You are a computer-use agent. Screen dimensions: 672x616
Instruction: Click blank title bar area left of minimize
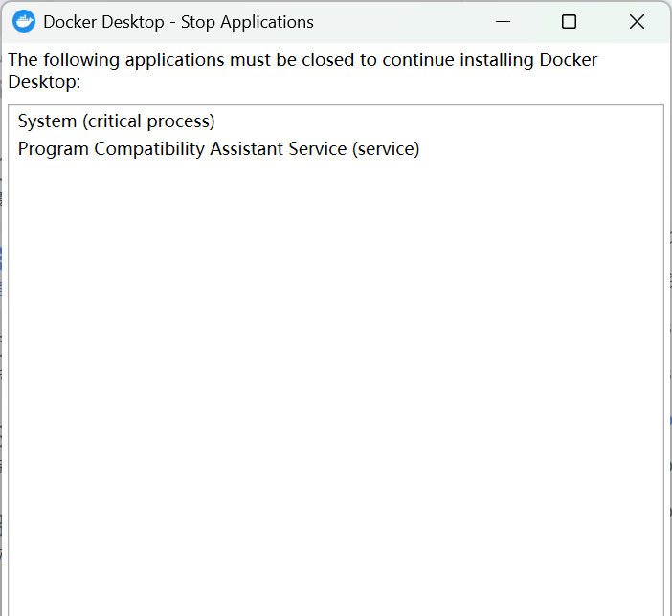402,21
